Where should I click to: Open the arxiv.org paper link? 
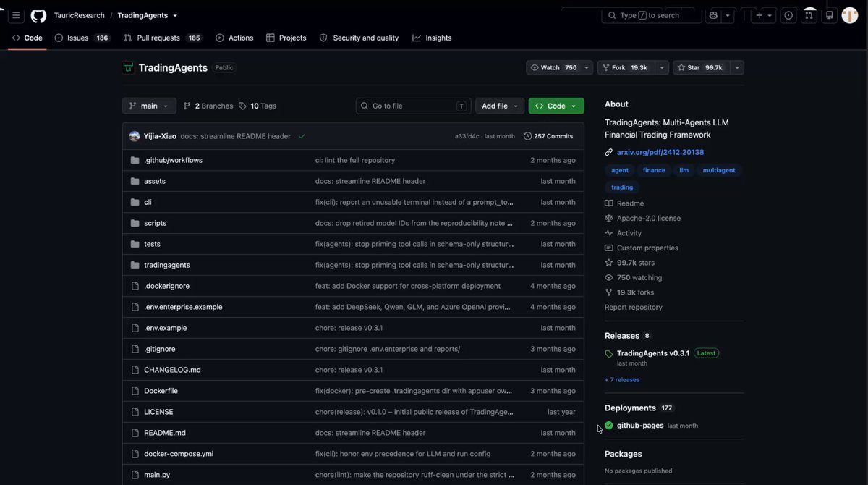coord(660,152)
